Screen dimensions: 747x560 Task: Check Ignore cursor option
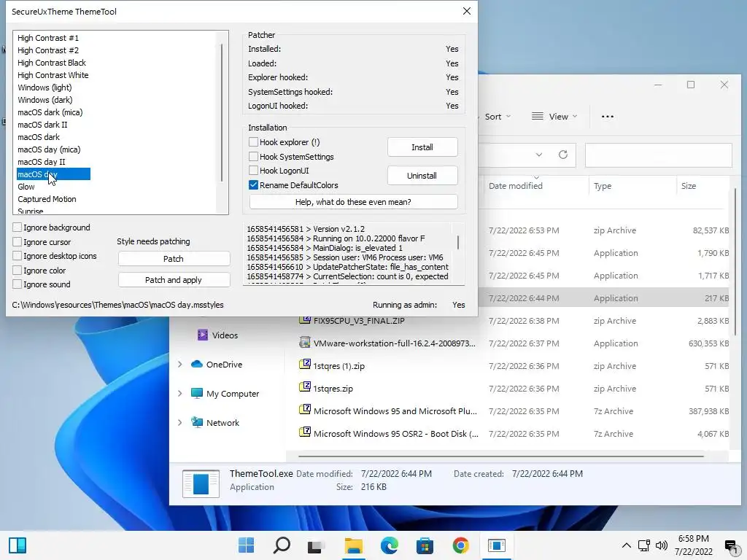coord(18,241)
